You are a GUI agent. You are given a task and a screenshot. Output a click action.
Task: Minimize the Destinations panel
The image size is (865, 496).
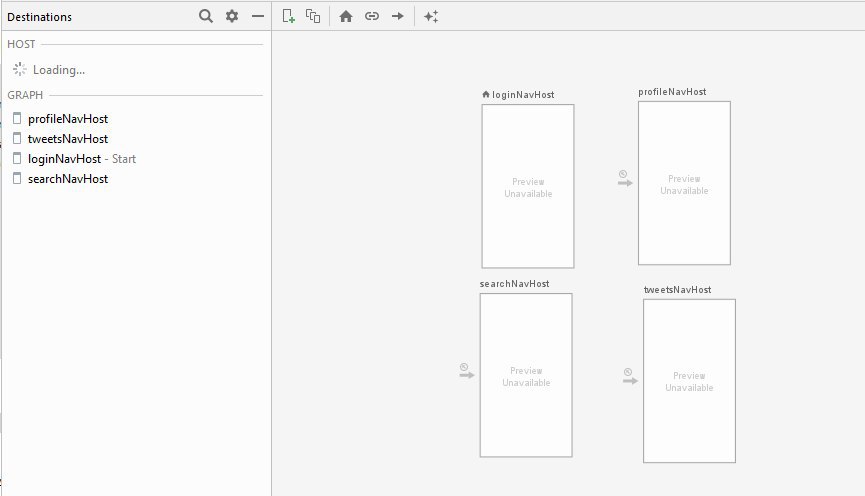(258, 17)
